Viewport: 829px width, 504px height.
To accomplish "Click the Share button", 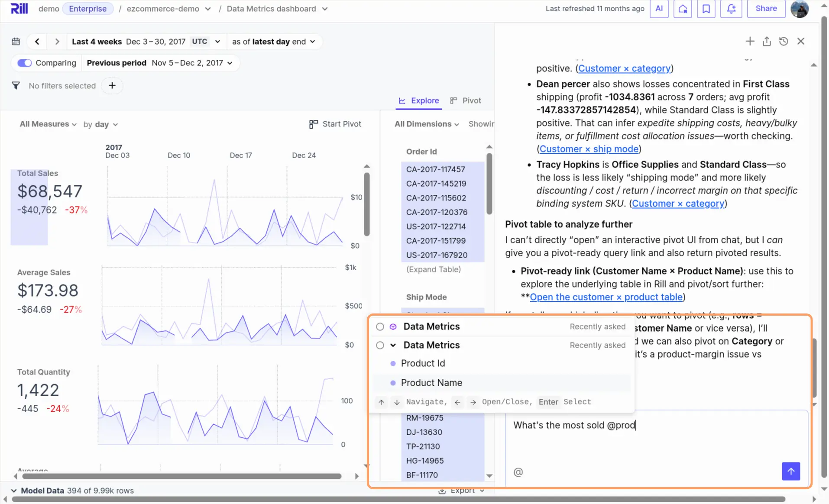I will pos(766,9).
